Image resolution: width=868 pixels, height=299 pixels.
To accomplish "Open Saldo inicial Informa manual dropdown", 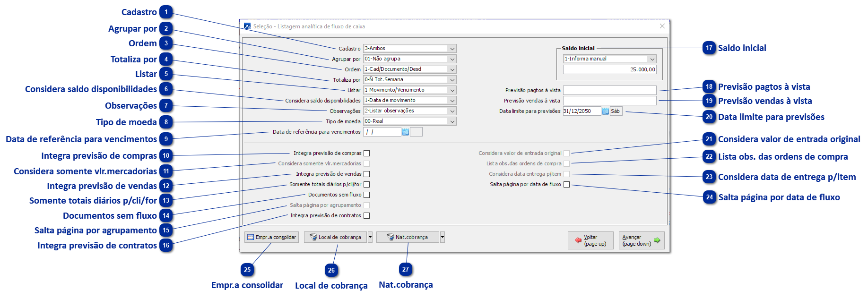I will pos(652,59).
